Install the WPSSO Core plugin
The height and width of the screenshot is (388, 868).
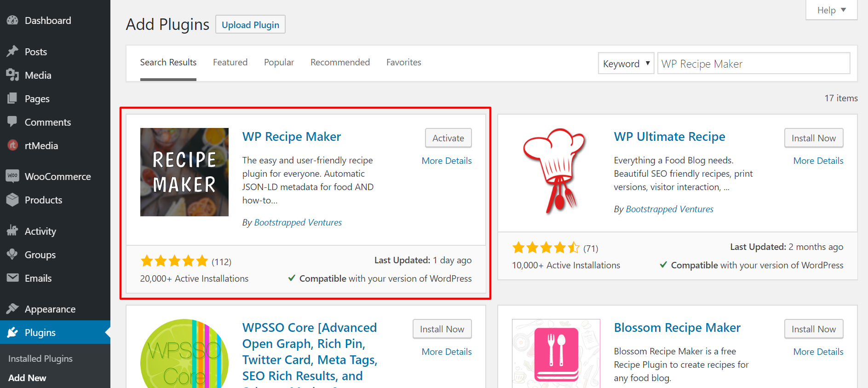(x=442, y=329)
